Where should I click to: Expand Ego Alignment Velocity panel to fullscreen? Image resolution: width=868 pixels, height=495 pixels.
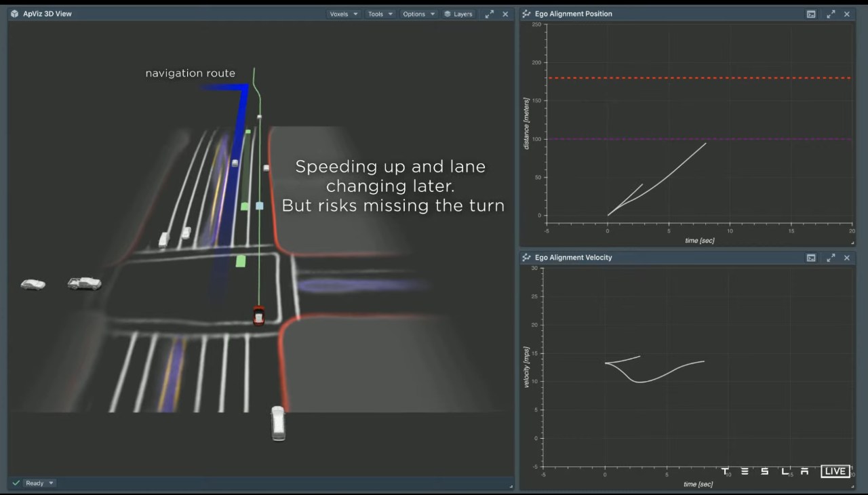coord(831,258)
